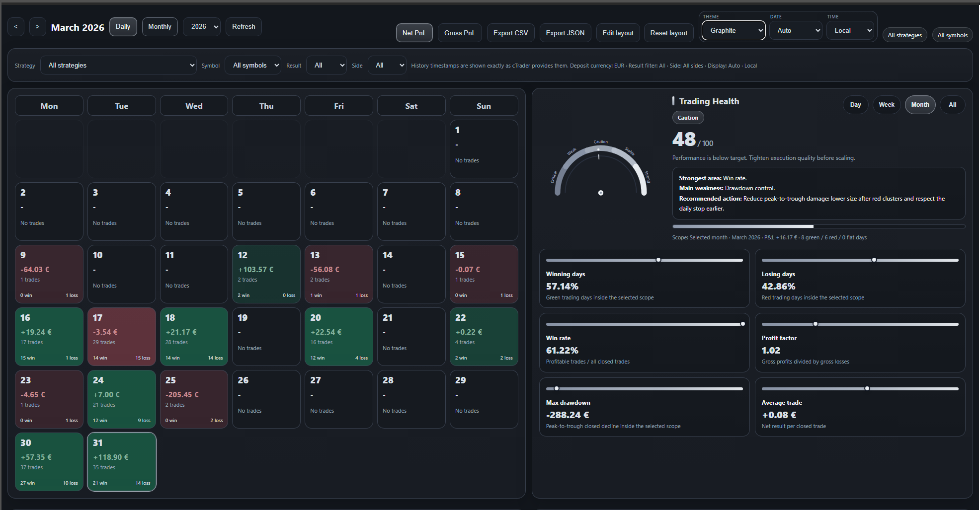Screen dimensions: 980x510
Task: Change the Time setting from Local
Action: click(x=850, y=30)
